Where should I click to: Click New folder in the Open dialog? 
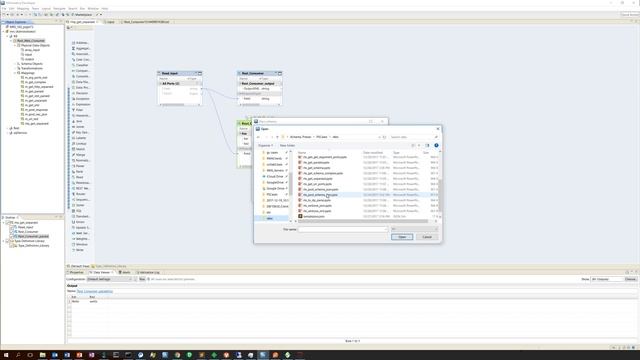pos(287,145)
